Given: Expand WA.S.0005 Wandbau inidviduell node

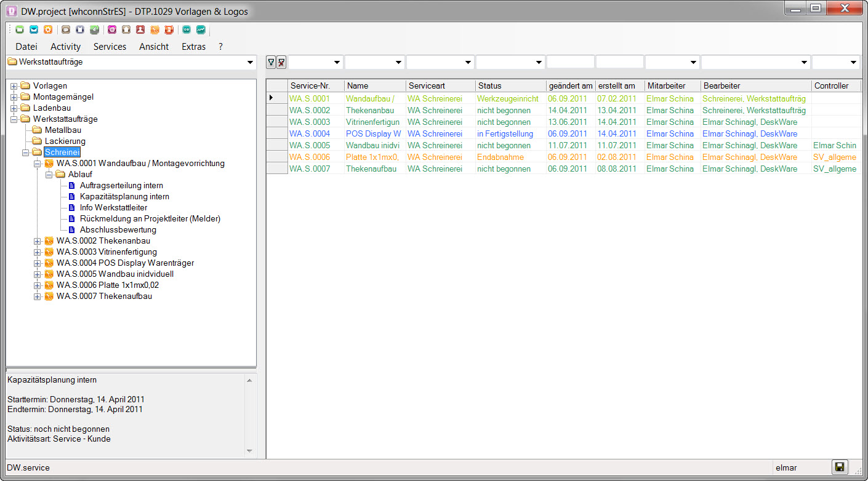Looking at the screenshot, I should pos(38,274).
